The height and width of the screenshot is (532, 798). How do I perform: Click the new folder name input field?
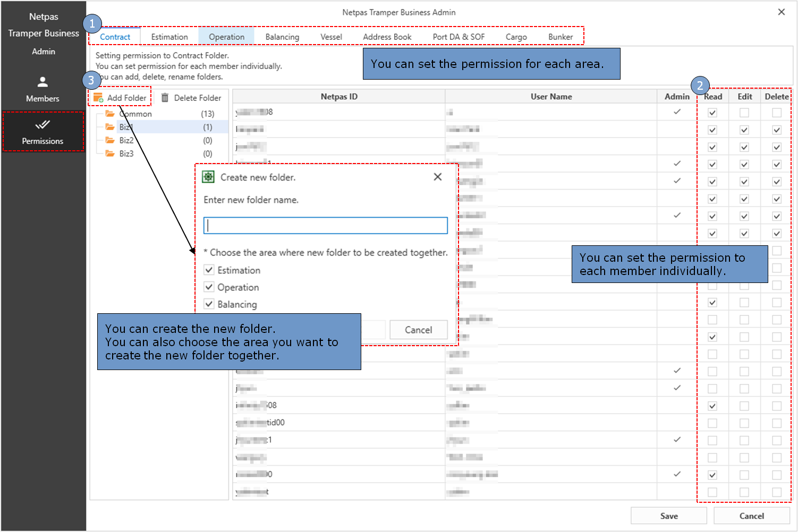pos(325,226)
